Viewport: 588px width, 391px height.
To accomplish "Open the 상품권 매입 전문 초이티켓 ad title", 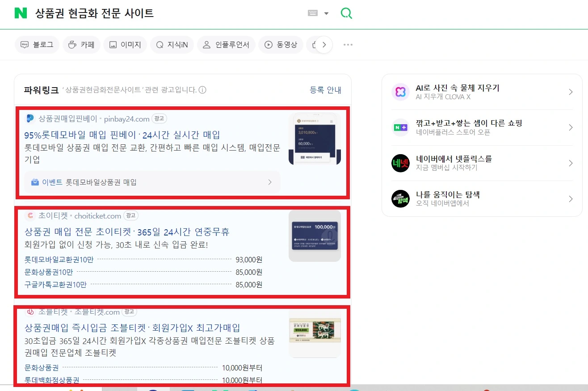I will 127,232.
